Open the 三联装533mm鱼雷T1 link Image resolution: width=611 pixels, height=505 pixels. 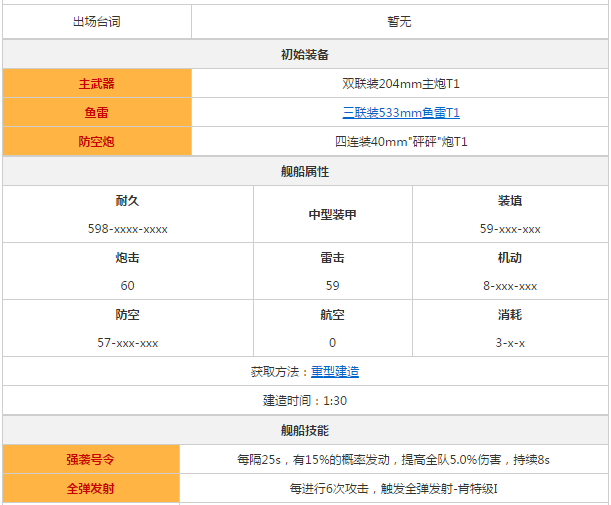click(400, 113)
